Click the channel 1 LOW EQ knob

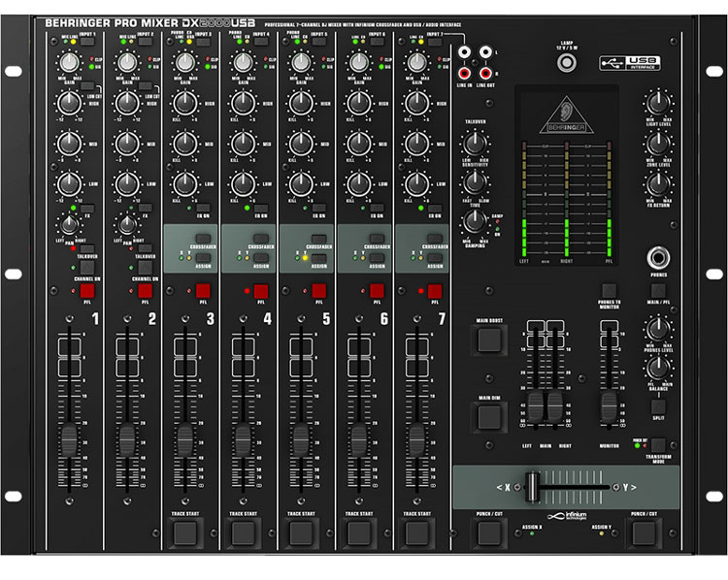point(69,183)
